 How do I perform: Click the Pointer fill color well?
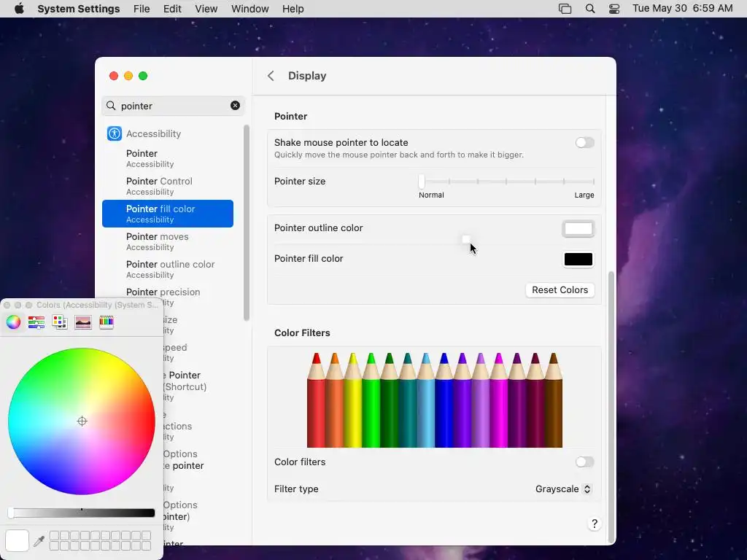[x=578, y=260]
